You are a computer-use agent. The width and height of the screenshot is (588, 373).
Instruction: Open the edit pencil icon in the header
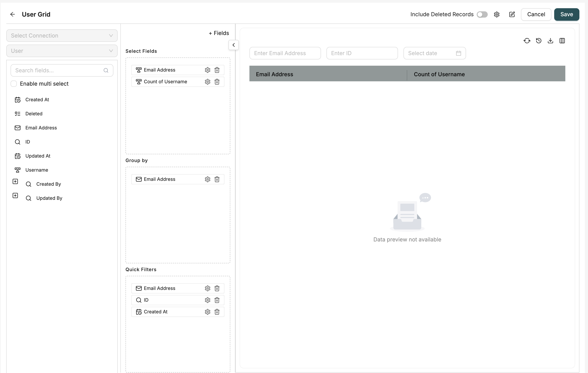point(512,14)
